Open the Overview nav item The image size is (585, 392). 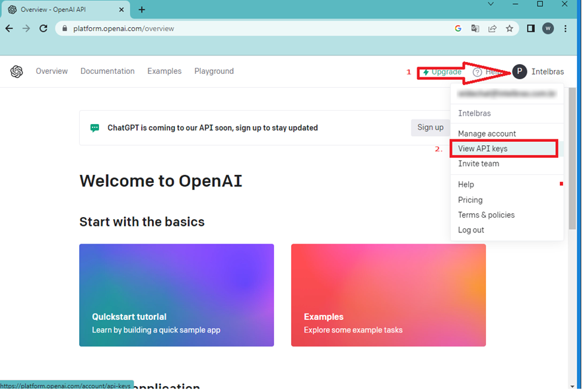[52, 71]
